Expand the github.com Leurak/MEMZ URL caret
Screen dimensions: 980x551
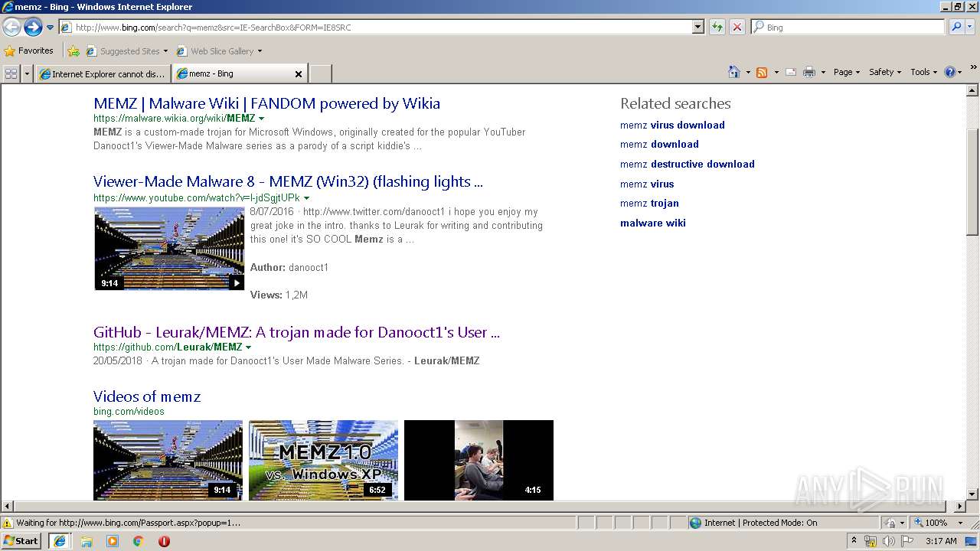pos(248,347)
